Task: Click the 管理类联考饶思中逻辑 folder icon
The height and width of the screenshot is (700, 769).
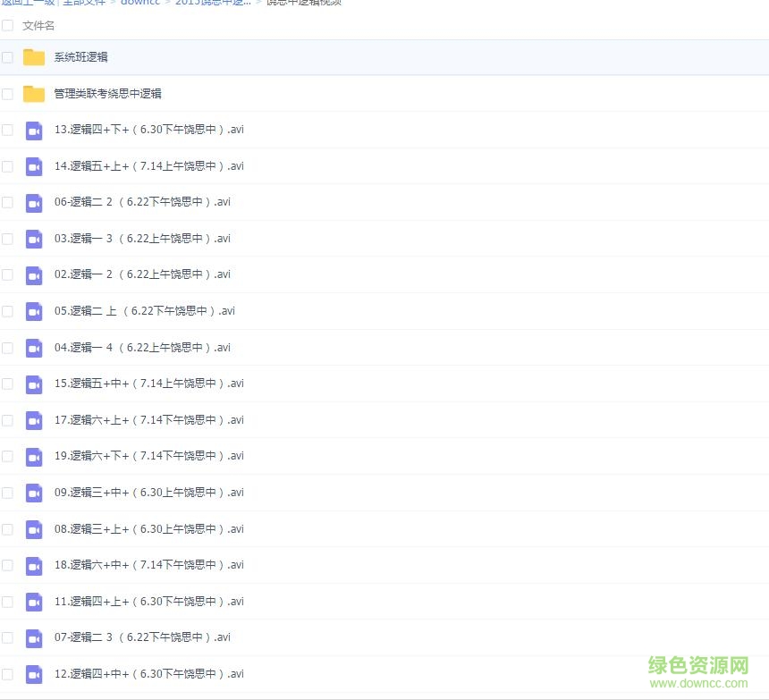Action: 34,93
